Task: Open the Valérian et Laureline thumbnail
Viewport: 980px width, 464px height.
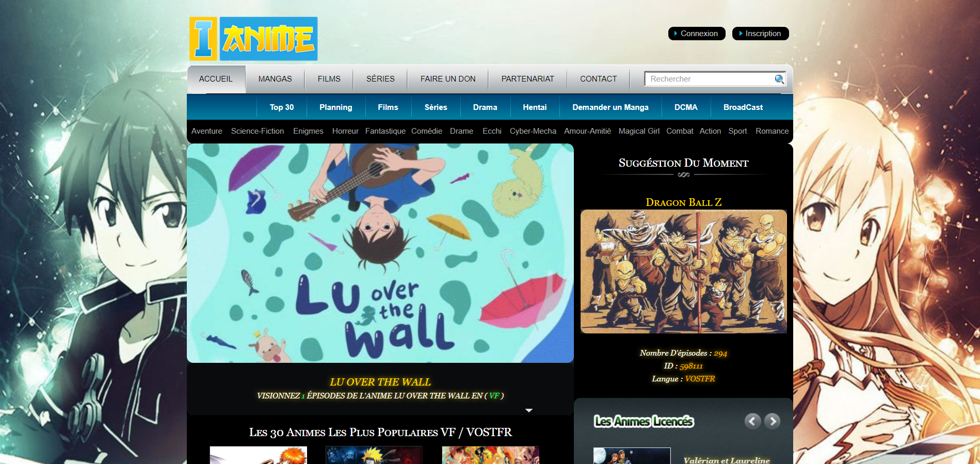Action: [632, 456]
